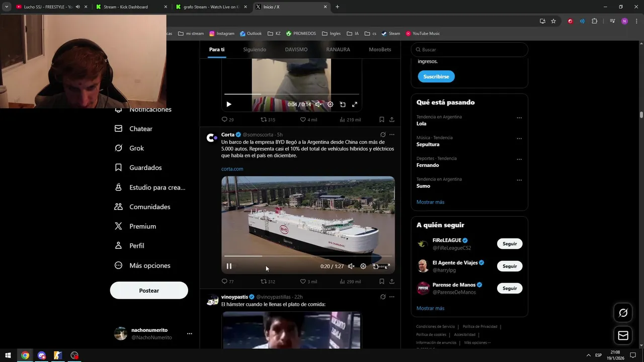644x362 pixels.
Task: Switch to the Siguiendo tab
Action: 255,49
